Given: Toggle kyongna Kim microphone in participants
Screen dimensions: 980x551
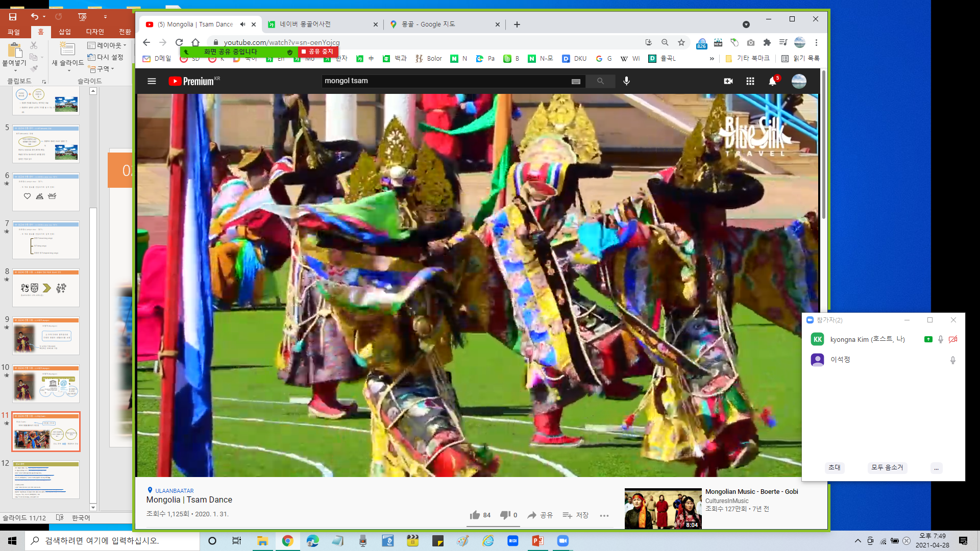Looking at the screenshot, I should coord(941,340).
